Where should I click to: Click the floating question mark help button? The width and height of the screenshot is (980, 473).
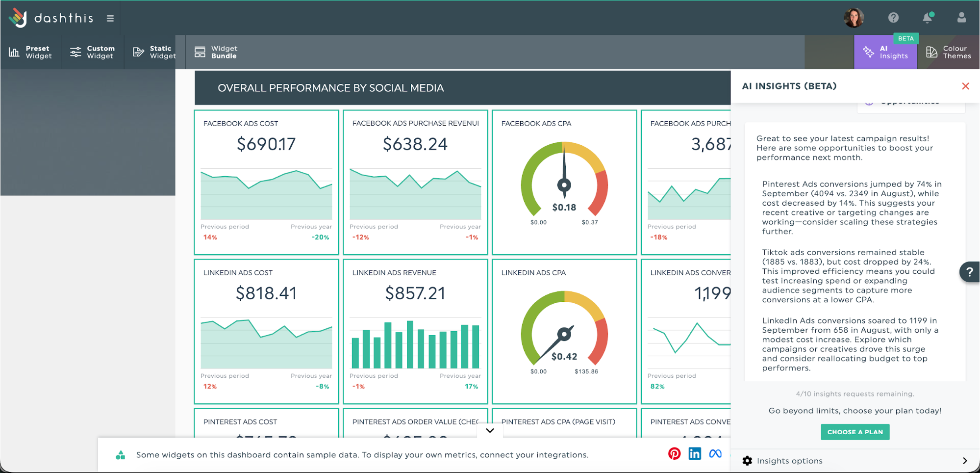[969, 271]
